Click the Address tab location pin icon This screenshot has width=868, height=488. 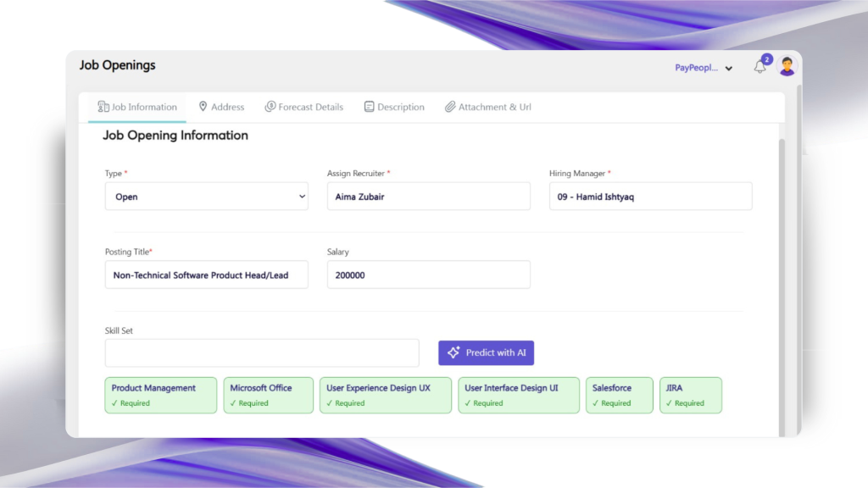203,107
